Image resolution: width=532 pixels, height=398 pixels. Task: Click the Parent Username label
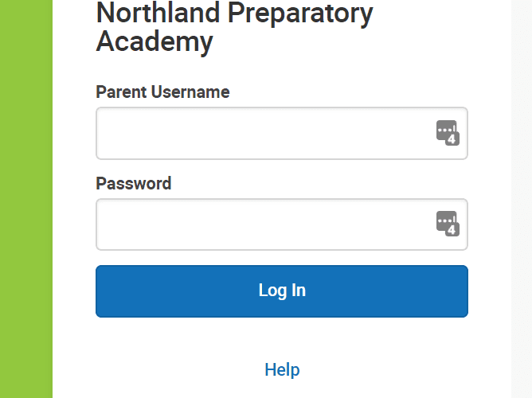[x=162, y=92]
